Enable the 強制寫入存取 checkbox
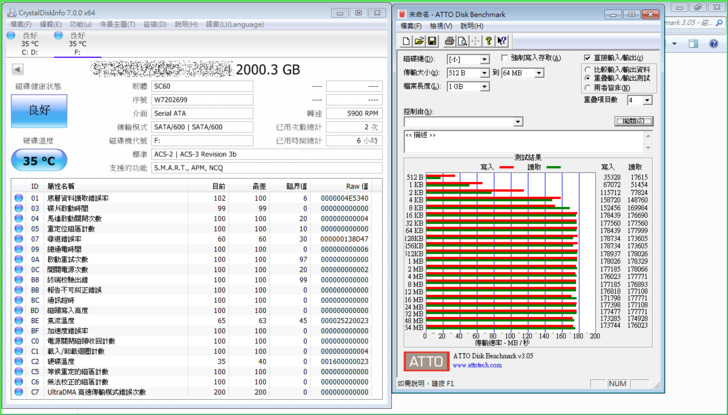Screen dimensions: 728x415 [x=506, y=59]
